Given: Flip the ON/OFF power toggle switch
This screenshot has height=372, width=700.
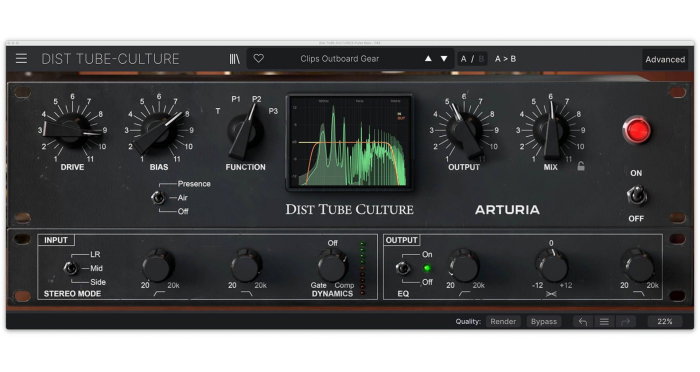Looking at the screenshot, I should 637,196.
